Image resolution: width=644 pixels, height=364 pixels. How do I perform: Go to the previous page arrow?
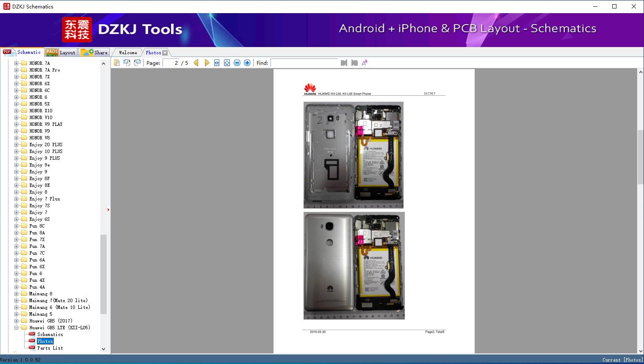pos(196,63)
